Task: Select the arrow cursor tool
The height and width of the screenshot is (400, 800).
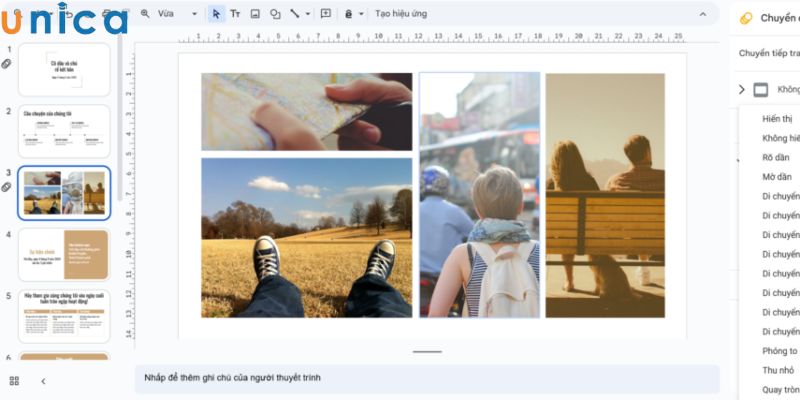Action: 216,14
